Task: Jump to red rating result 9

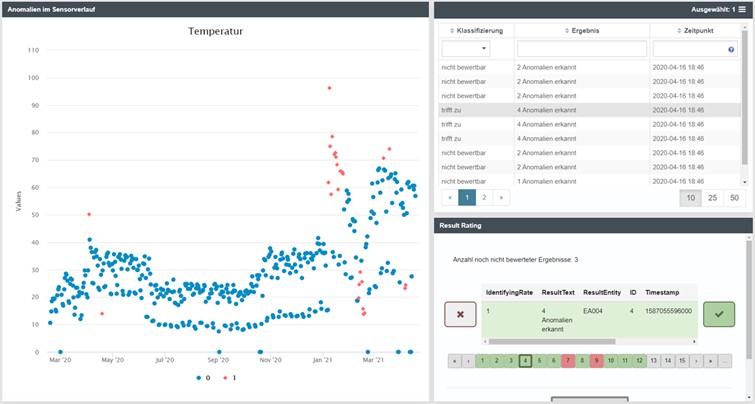Action: click(x=597, y=361)
